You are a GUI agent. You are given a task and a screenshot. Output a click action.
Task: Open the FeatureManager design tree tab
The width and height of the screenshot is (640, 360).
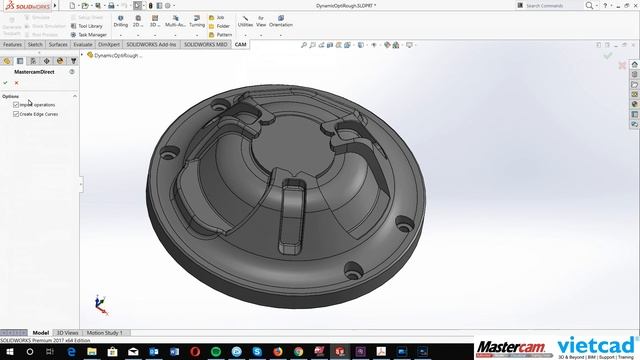(7, 61)
